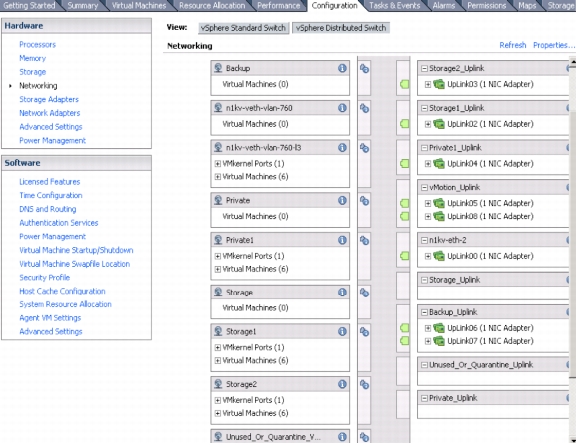Select Unused_Or_Quarantine_Uplink group header
The width and height of the screenshot is (578, 445).
tap(494, 365)
